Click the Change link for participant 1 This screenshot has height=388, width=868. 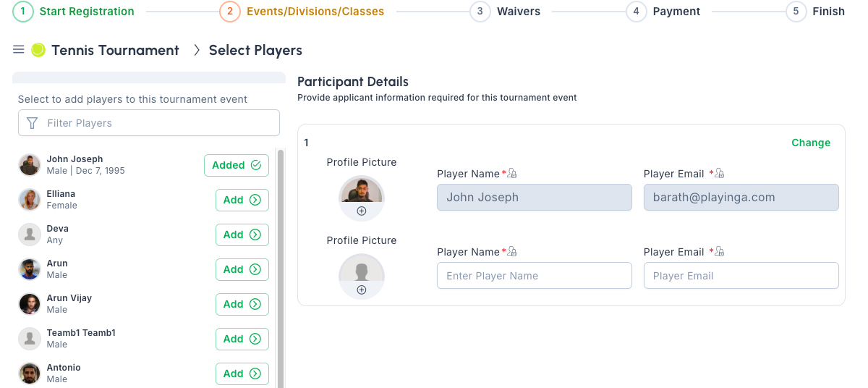pyautogui.click(x=811, y=143)
